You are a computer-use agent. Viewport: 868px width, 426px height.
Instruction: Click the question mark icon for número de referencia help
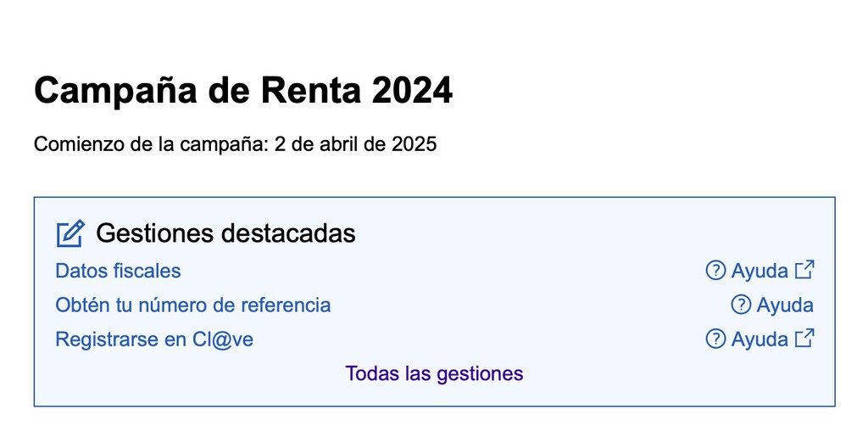point(741,305)
